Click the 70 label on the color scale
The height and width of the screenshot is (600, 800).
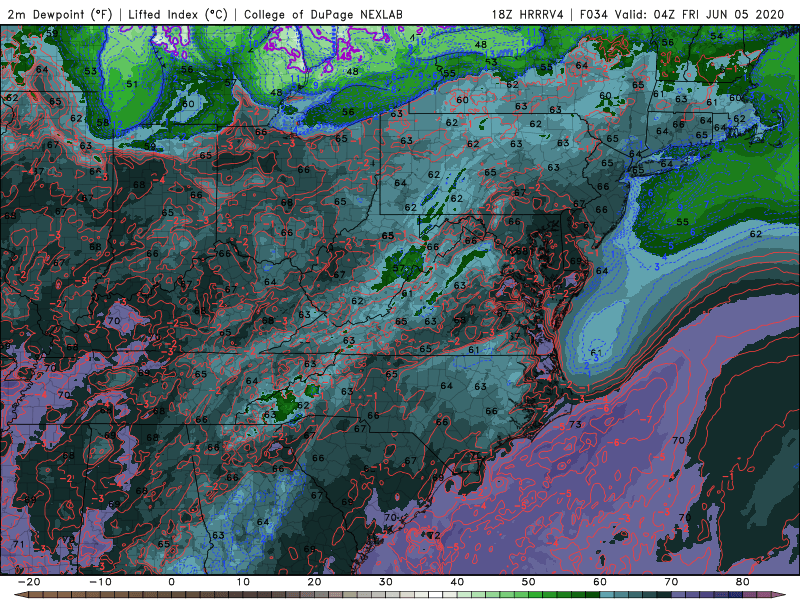[x=671, y=582]
